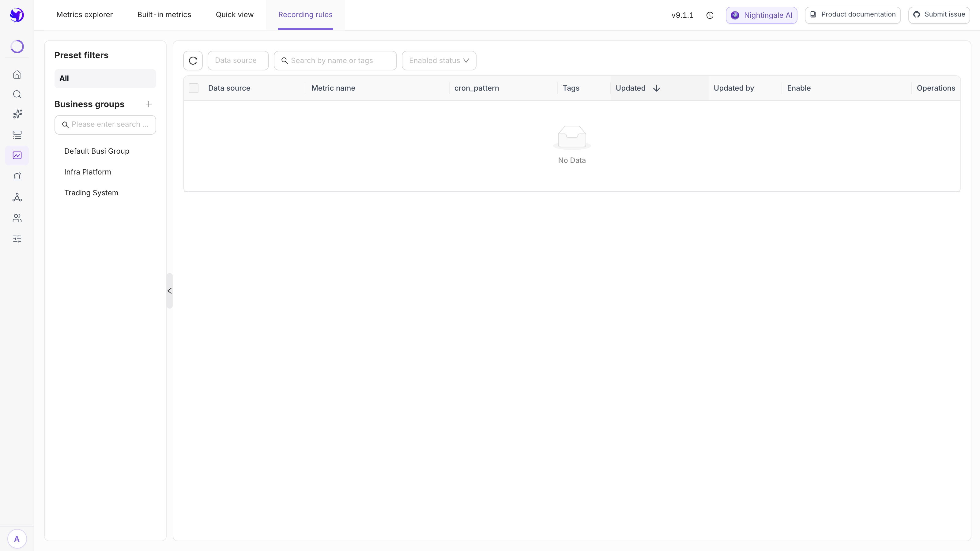Switch to Built-in metrics tab
980x551 pixels.
164,15
